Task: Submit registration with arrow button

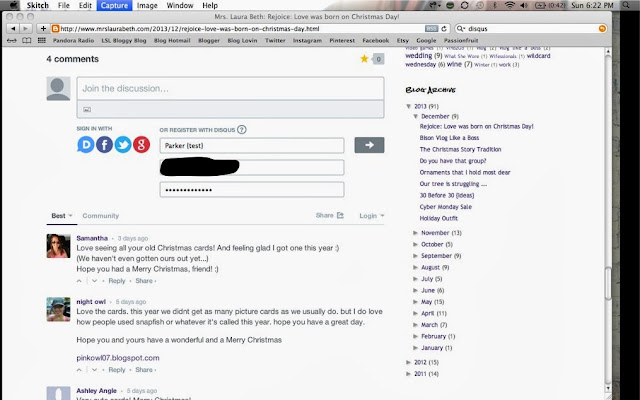Action: 369,145
